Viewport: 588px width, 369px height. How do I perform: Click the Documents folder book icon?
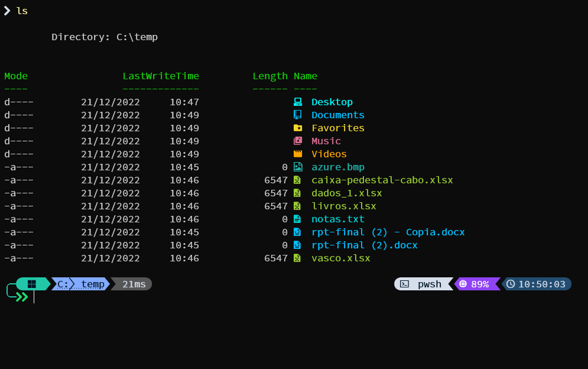pos(298,115)
